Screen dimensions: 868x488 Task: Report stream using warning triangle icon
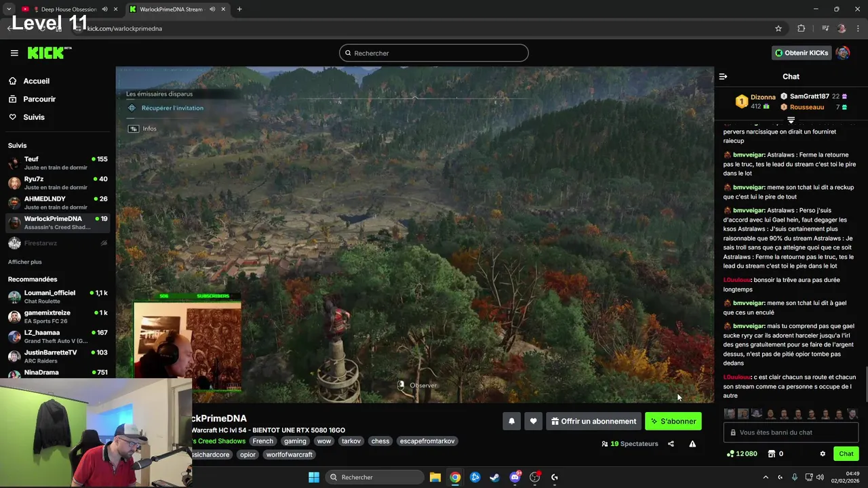pos(692,444)
